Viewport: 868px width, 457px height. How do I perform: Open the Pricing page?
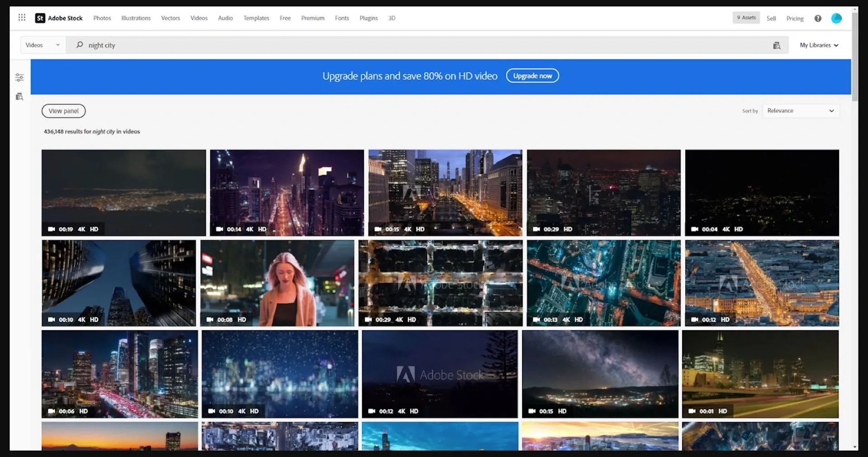click(x=795, y=19)
